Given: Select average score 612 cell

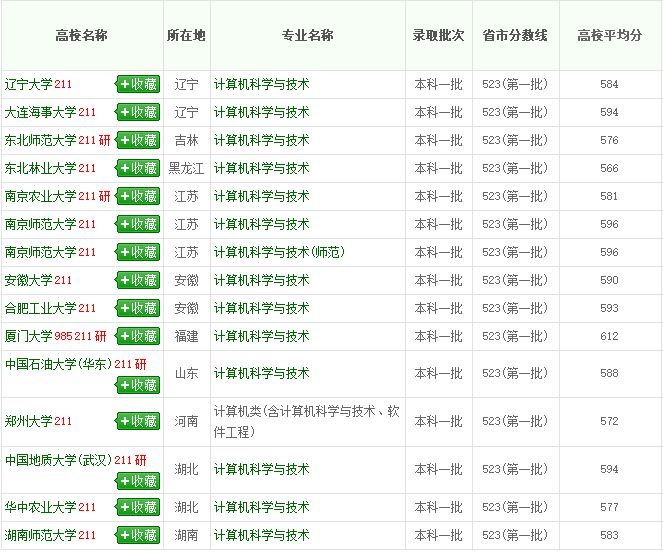Looking at the screenshot, I should click(x=609, y=336).
